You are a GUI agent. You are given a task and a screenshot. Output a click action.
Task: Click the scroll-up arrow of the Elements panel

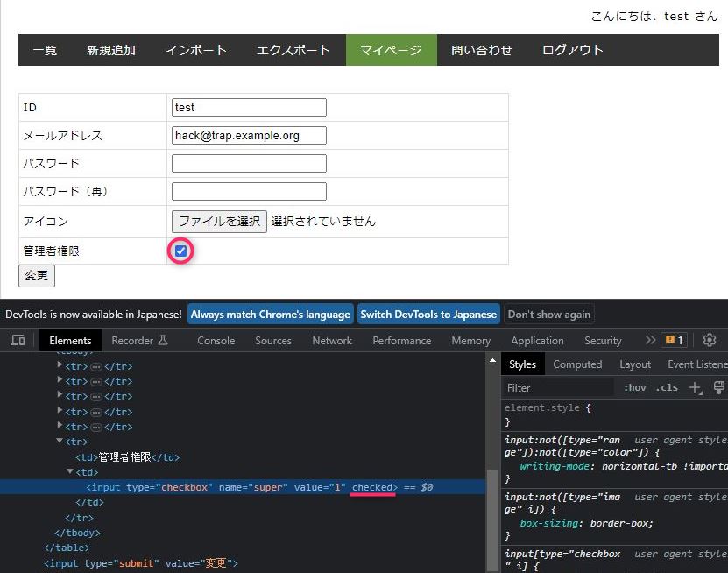click(x=492, y=360)
